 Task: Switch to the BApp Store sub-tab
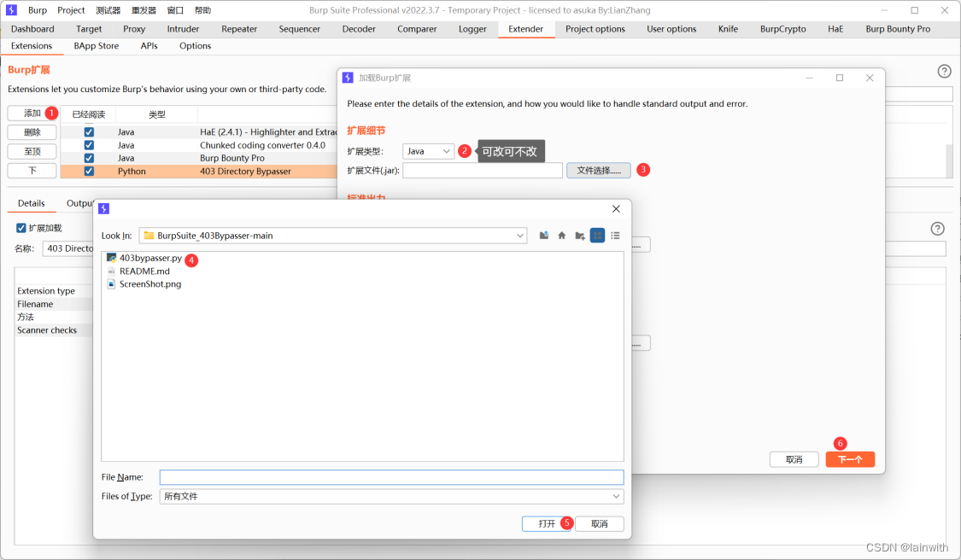click(97, 46)
